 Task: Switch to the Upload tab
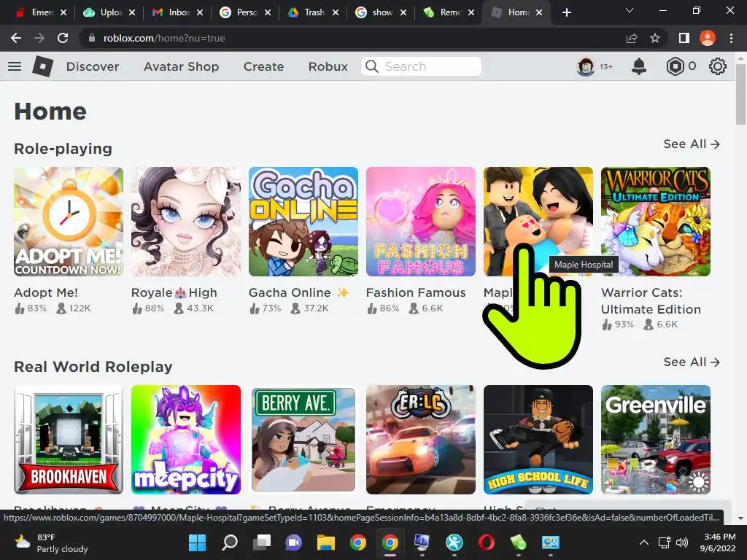(x=109, y=12)
